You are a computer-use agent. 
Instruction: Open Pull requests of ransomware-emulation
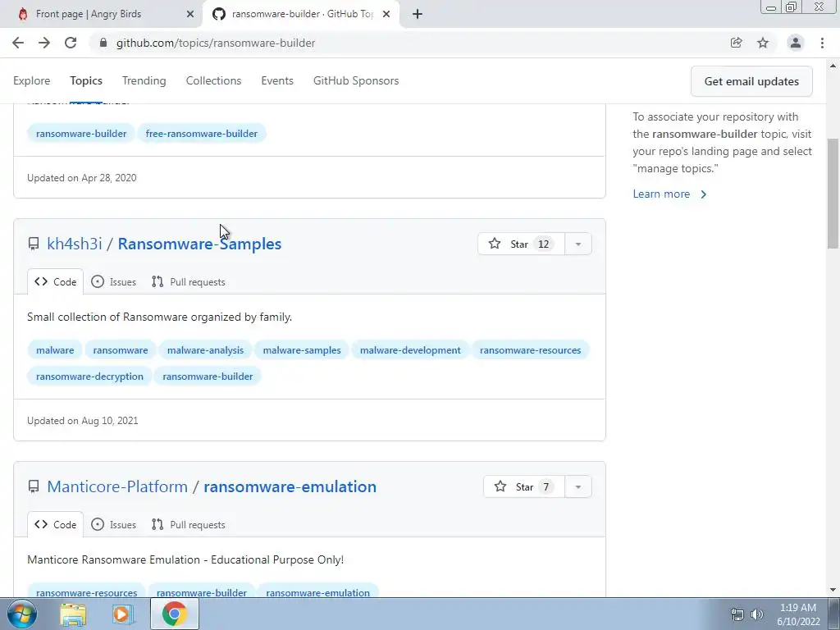[189, 524]
